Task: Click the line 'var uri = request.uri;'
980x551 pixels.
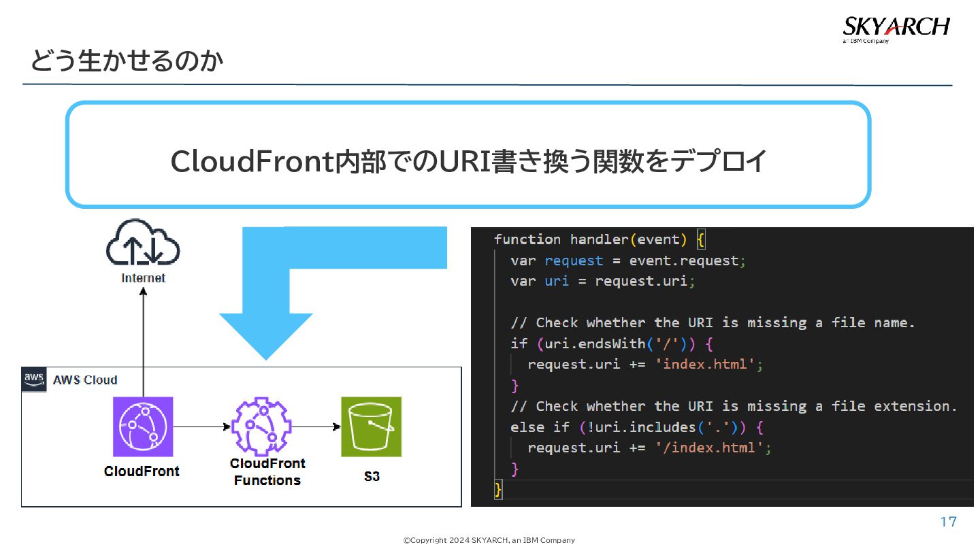Action: [603, 282]
